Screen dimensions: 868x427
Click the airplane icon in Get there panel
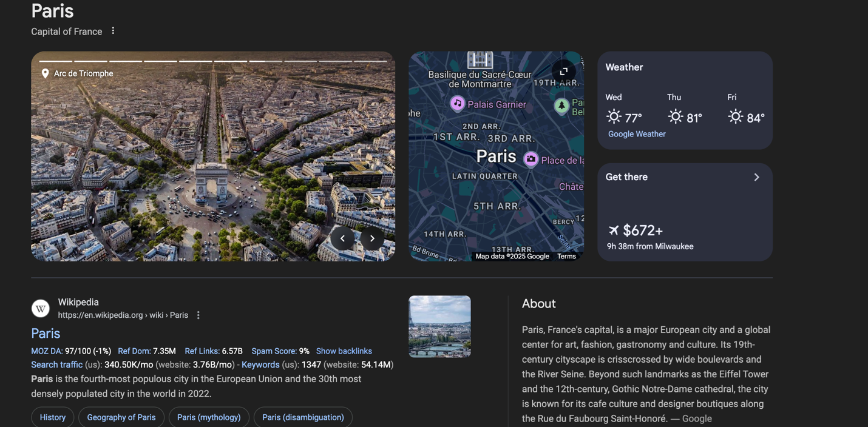[x=613, y=230]
